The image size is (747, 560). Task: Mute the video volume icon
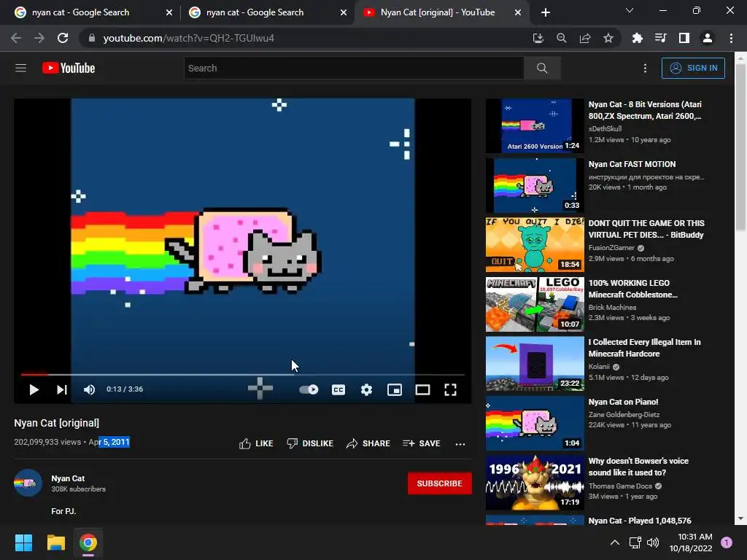(89, 389)
